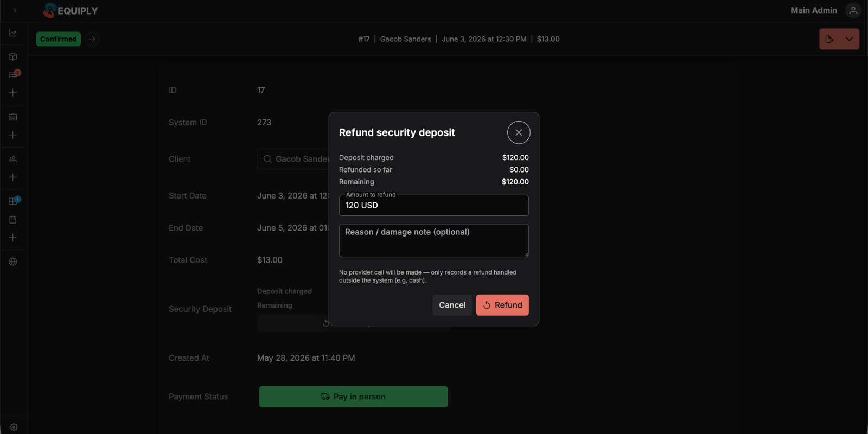Click the plus icon below the briefcase icon
Viewport: 868px width, 434px height.
coord(13,135)
